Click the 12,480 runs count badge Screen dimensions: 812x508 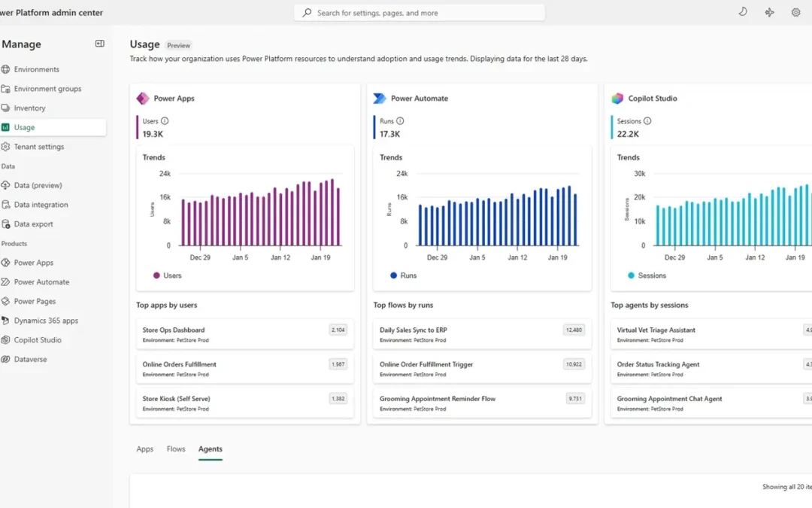click(574, 330)
